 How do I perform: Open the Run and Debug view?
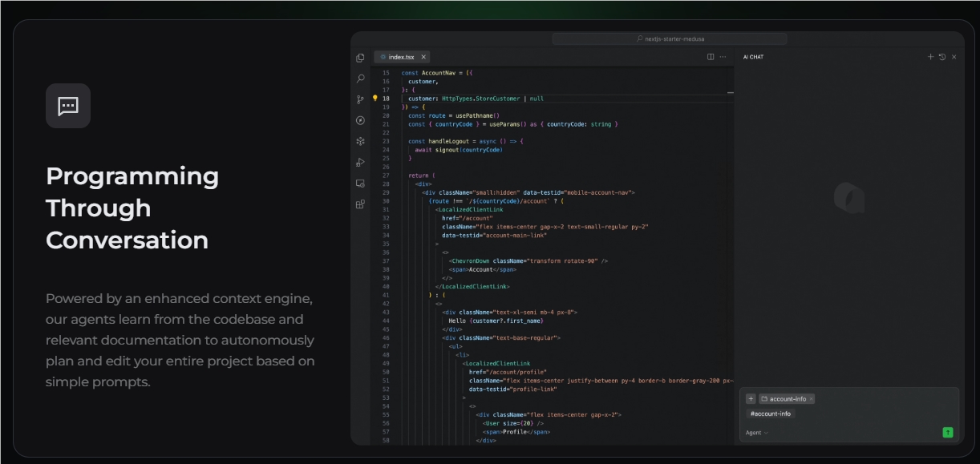coord(361,162)
